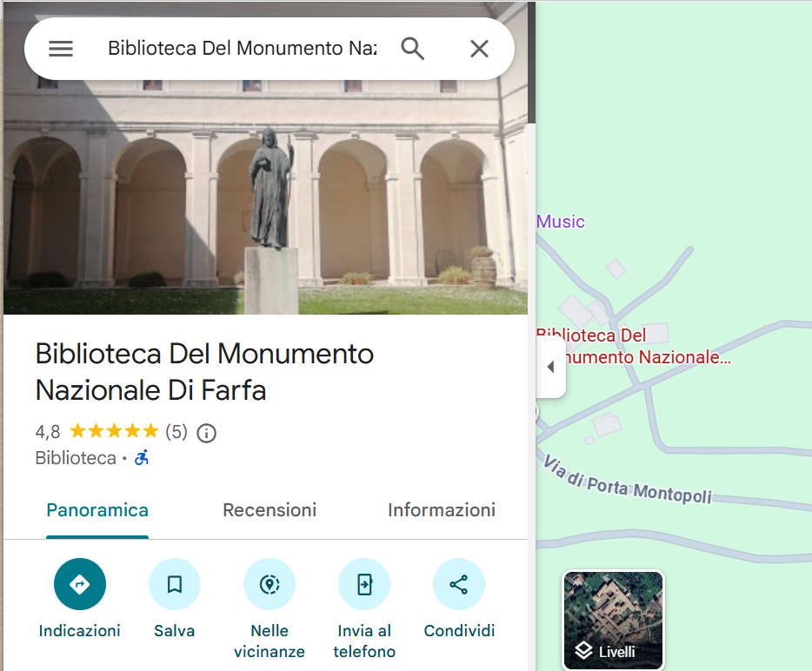Click the rating info icon beside the reviews

point(206,433)
